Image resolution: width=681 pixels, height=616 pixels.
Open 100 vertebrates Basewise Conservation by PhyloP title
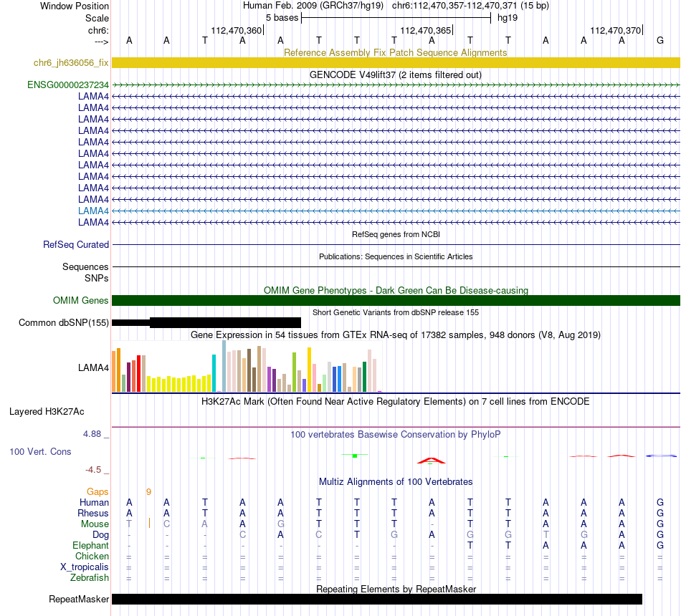coord(396,435)
